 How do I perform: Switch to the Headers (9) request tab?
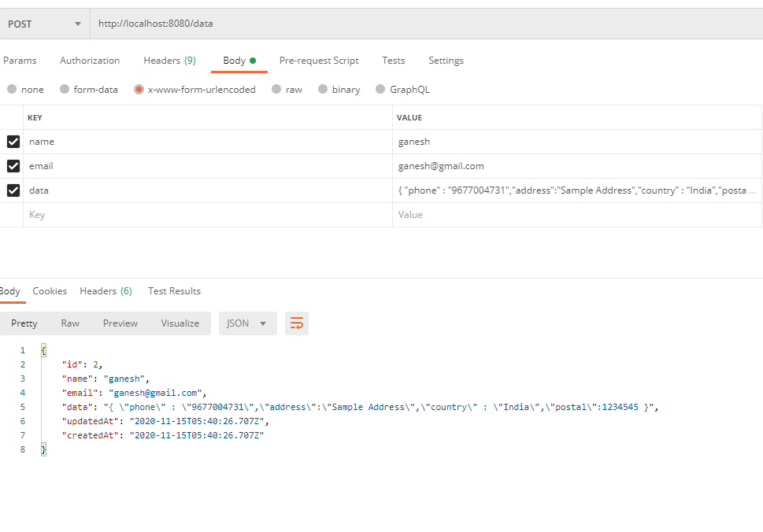169,61
